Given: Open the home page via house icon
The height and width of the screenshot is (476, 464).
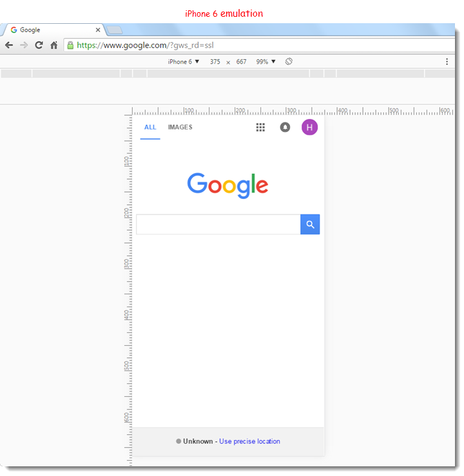Looking at the screenshot, I should pos(53,45).
